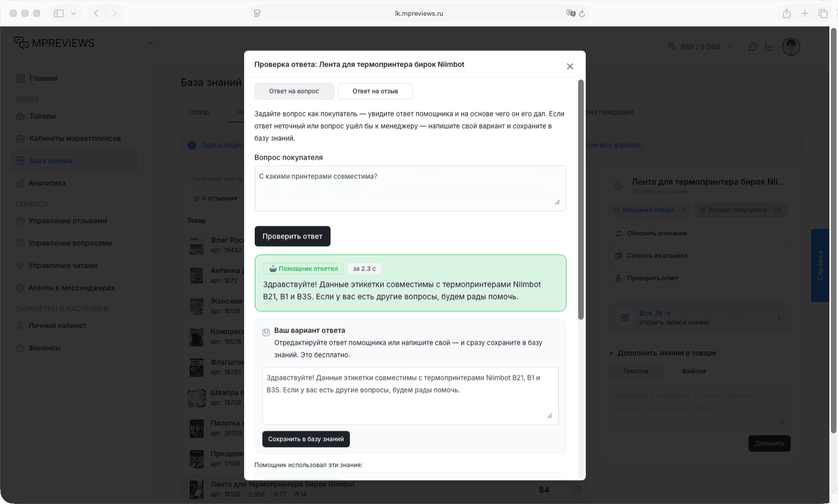The height and width of the screenshot is (504, 838).
Task: Show the Safari tab overview
Action: (823, 13)
